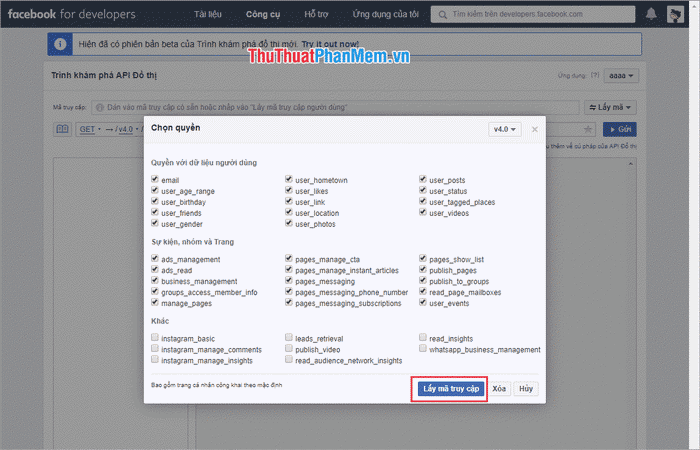
Task: Toggle read_page_mailboxes checkbox
Action: point(423,291)
